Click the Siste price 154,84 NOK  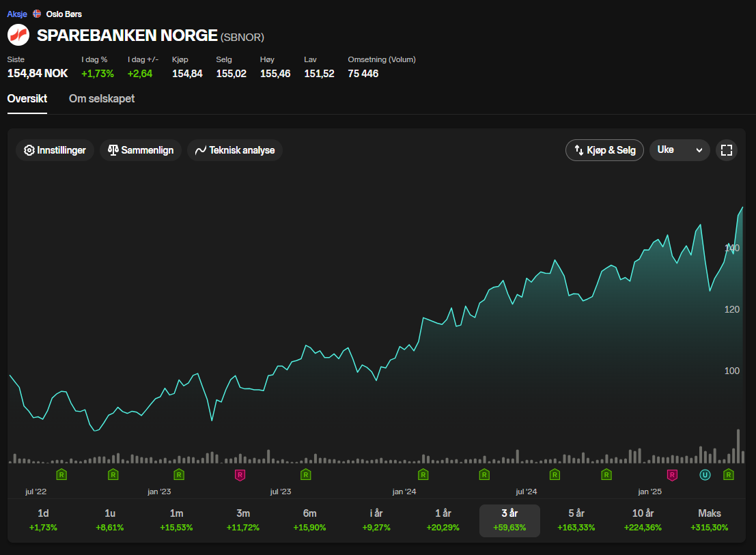(38, 73)
